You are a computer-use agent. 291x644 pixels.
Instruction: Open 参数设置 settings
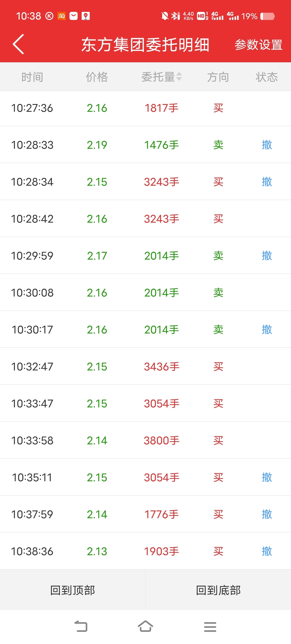coord(258,45)
